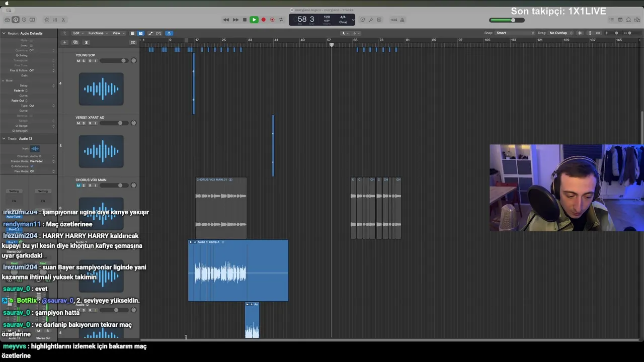Show the Mixer from the toolbar
The image size is (644, 362).
point(55,20)
